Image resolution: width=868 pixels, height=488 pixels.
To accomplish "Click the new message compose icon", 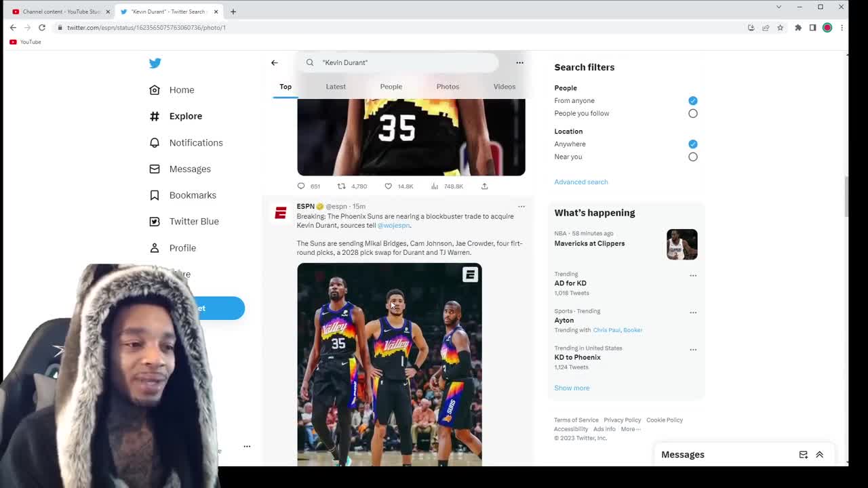I will [x=803, y=455].
